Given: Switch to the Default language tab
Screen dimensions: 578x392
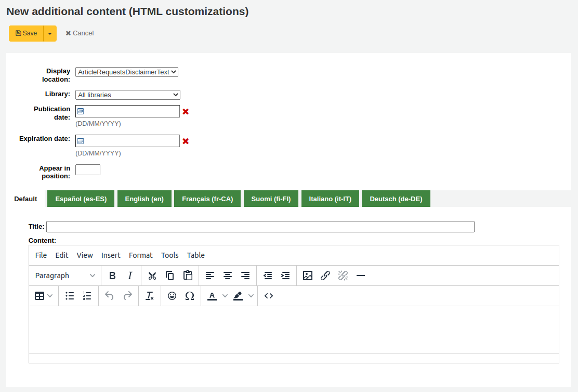Looking at the screenshot, I should tap(26, 199).
